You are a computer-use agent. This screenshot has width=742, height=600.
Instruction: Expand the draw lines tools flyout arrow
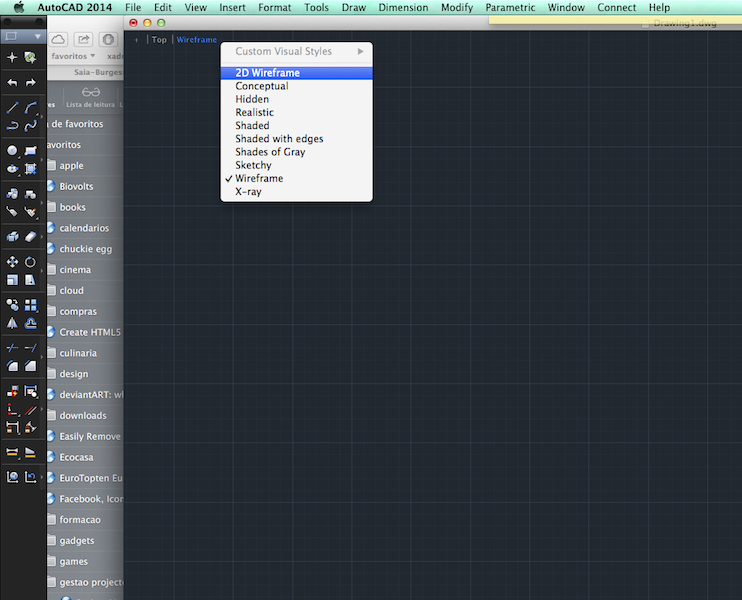point(42,116)
